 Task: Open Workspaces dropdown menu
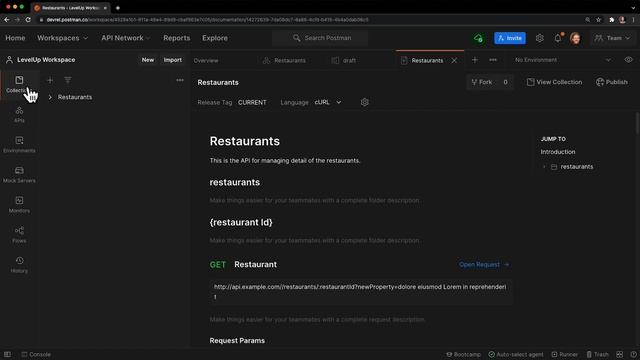click(62, 38)
